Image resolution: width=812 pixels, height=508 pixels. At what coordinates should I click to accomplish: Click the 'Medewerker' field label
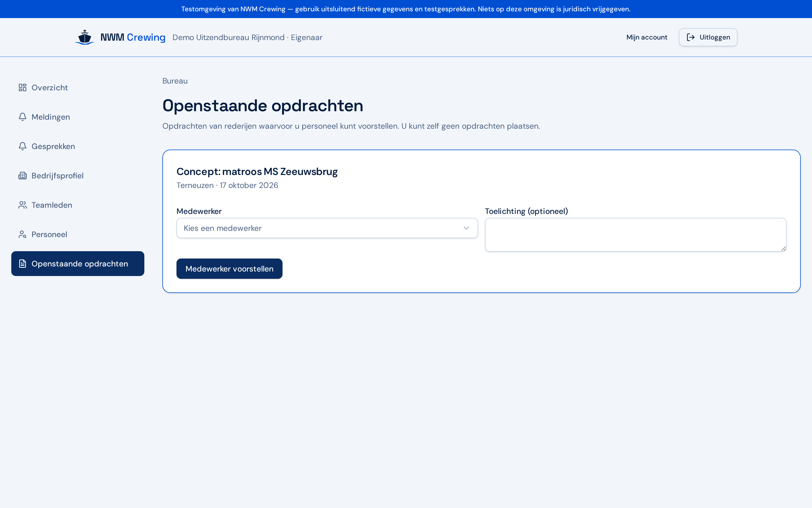(x=199, y=211)
